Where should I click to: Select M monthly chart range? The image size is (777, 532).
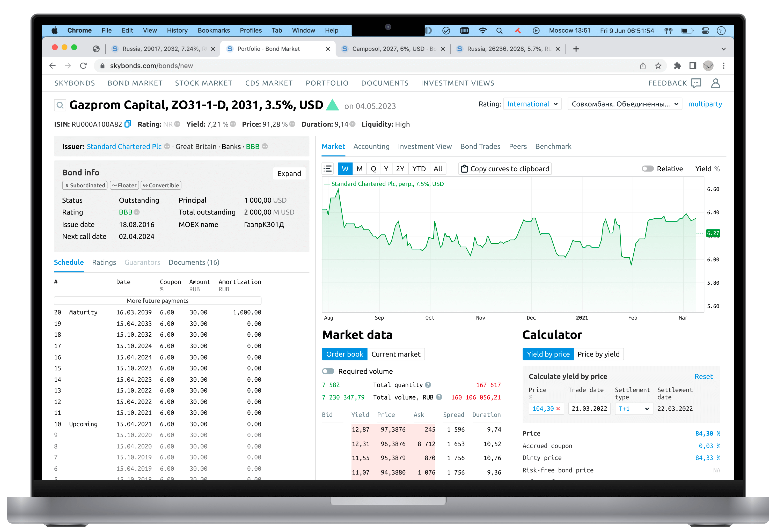[x=360, y=169]
